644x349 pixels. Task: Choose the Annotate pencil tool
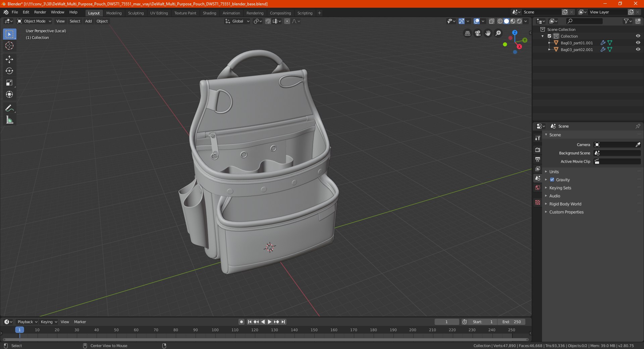[x=9, y=108]
